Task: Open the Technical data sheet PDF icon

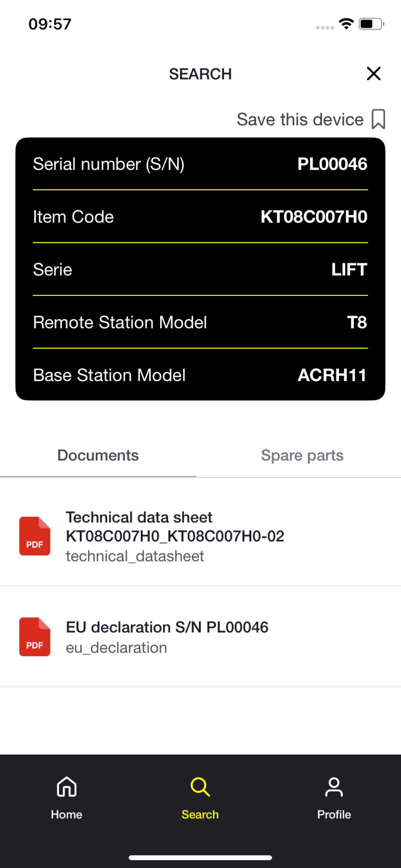Action: (x=35, y=536)
